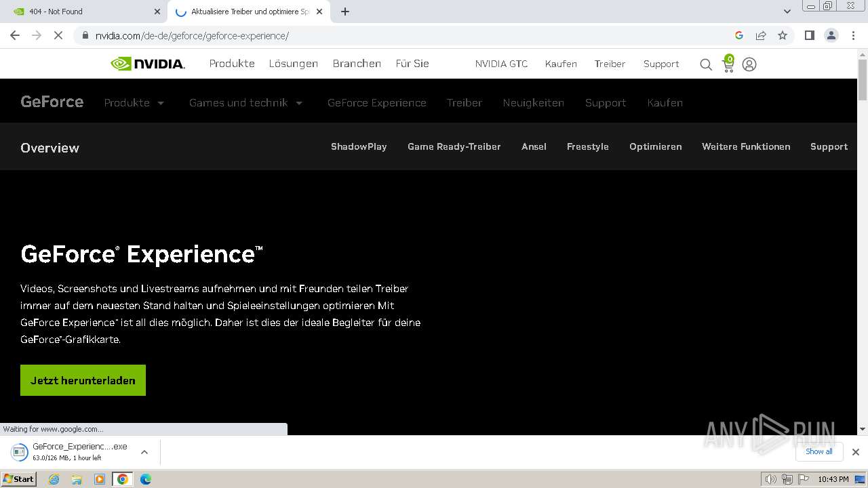Click Show all downloads
This screenshot has height=488, width=868.
819,451
